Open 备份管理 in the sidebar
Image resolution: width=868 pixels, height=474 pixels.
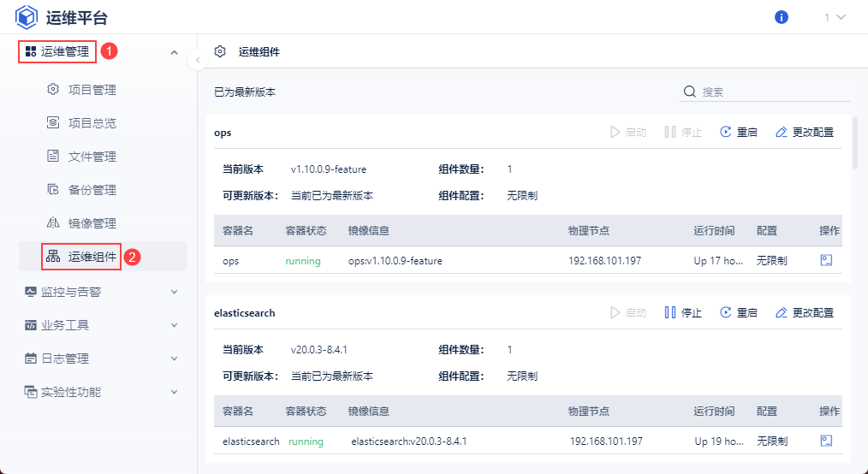(x=92, y=190)
